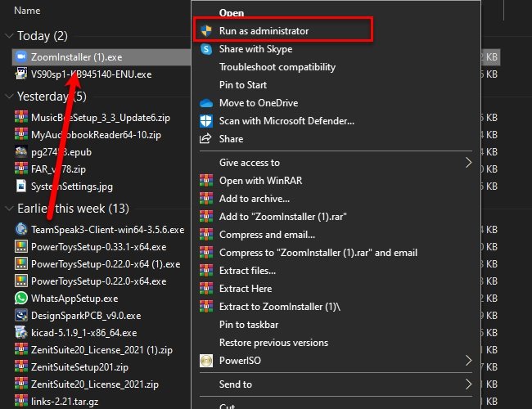532x409 pixels.
Task: Select the file ZenitSuite20_License_2021 (1).zip
Action: click(x=101, y=349)
